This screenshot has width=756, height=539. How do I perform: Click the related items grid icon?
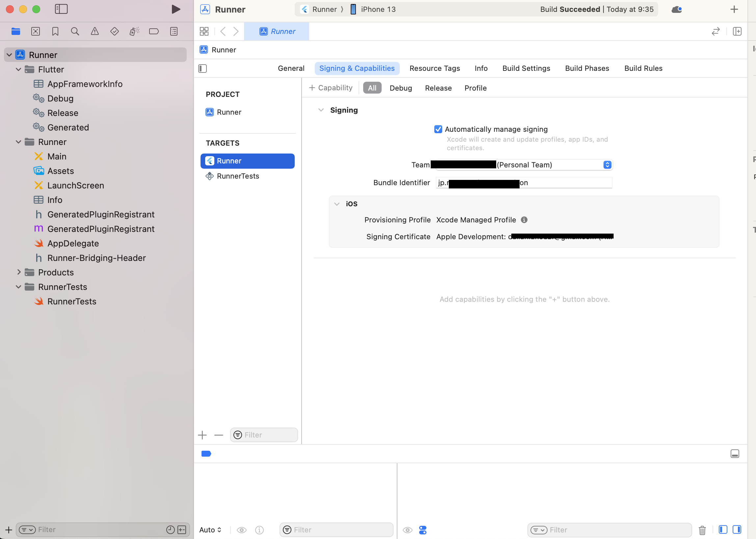204,32
